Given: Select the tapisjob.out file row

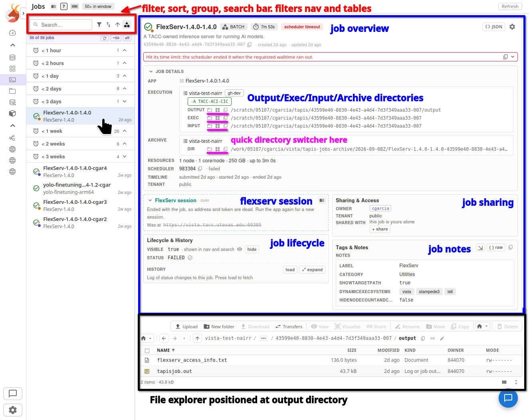Looking at the screenshot, I should click(331, 371).
